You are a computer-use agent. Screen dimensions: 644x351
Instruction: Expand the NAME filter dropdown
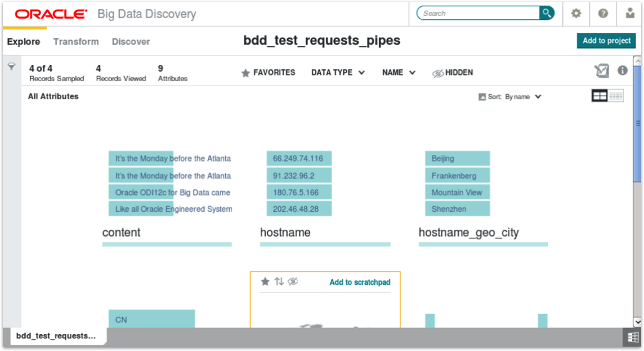[399, 72]
